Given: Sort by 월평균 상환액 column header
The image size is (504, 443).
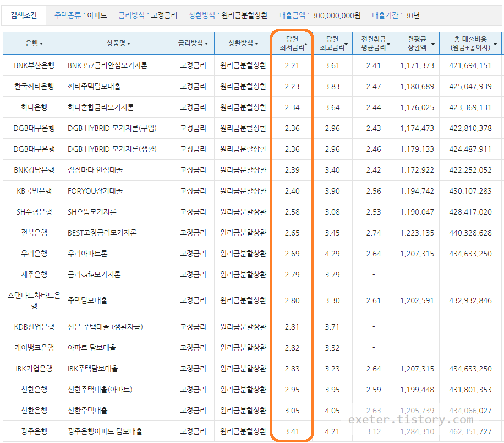Looking at the screenshot, I should [x=417, y=43].
